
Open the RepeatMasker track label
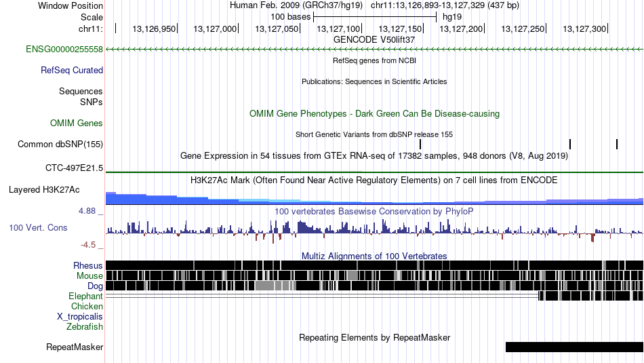75,347
